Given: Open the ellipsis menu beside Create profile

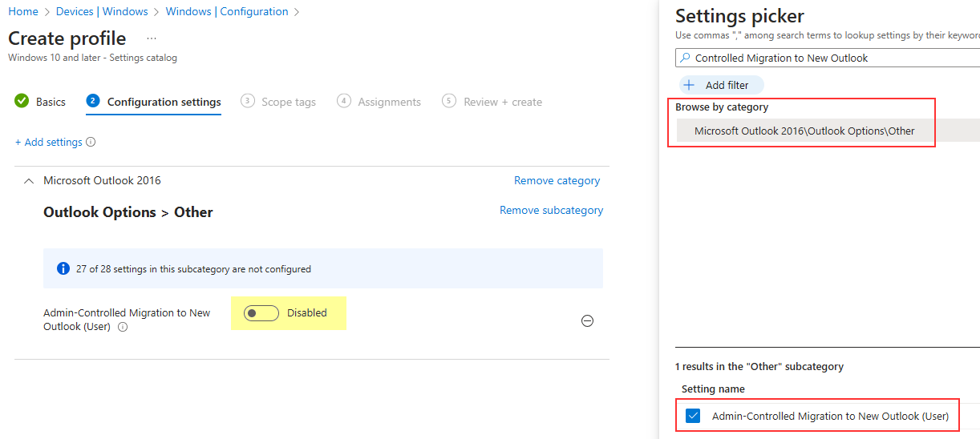Looking at the screenshot, I should click(x=152, y=38).
